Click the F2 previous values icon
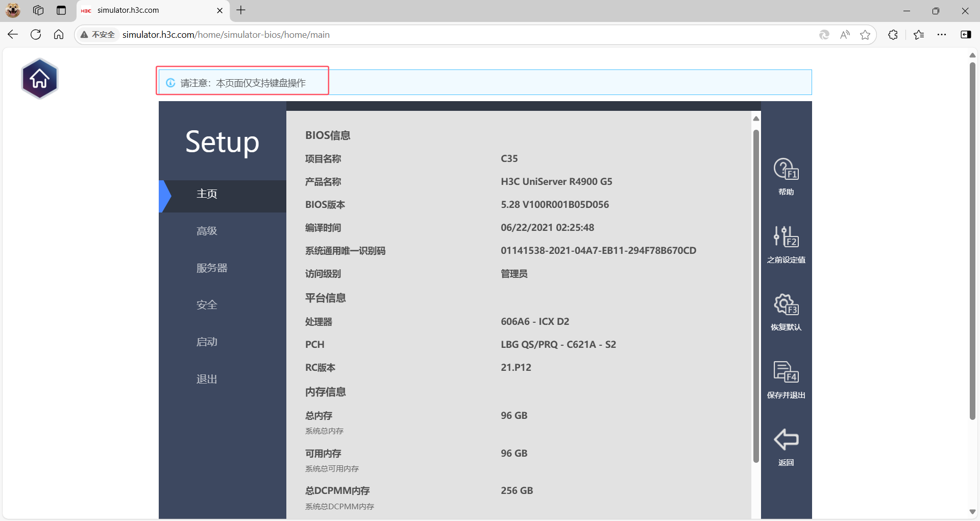 tap(786, 236)
